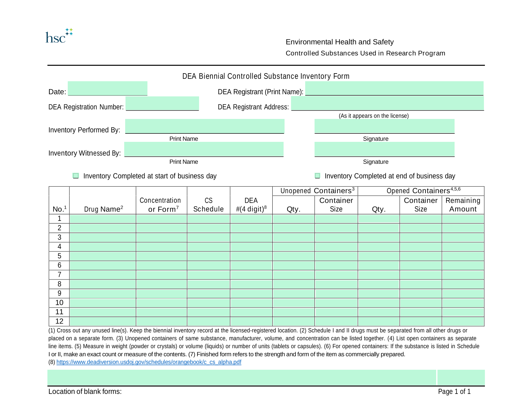The height and width of the screenshot is (411, 532).
Task: Click the 'Environmental Health and Safety' heading
Action: 340,42
